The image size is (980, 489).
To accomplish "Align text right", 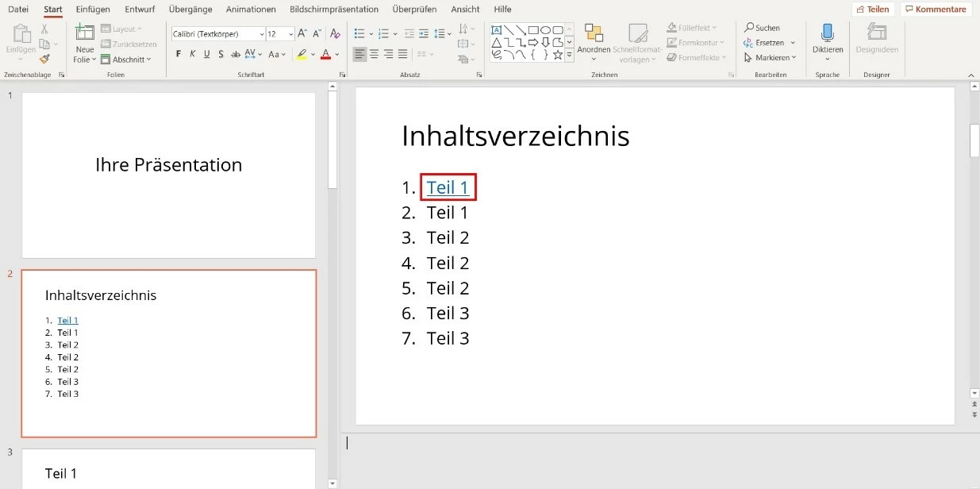I will 388,54.
